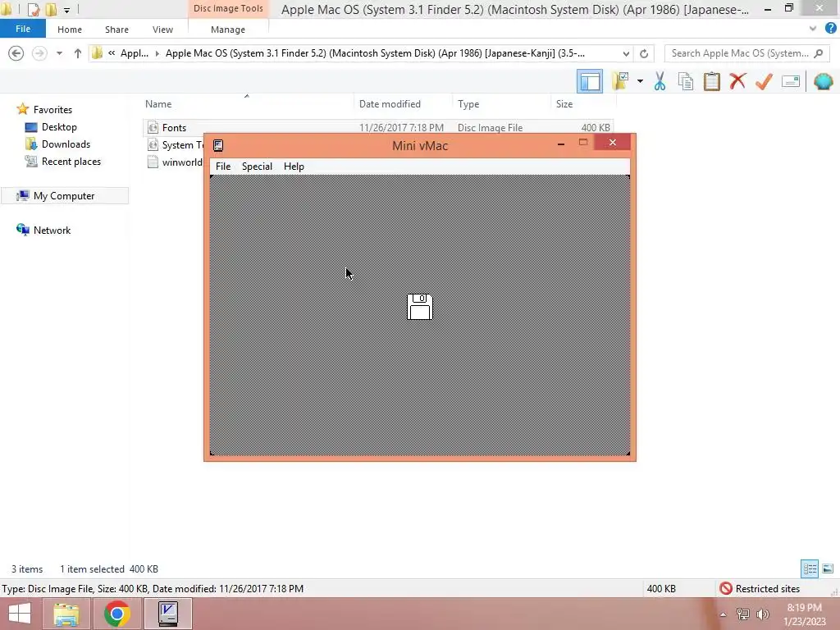Click the Quick Access properties icon
Image resolution: width=840 pixels, height=630 pixels.
(x=33, y=9)
